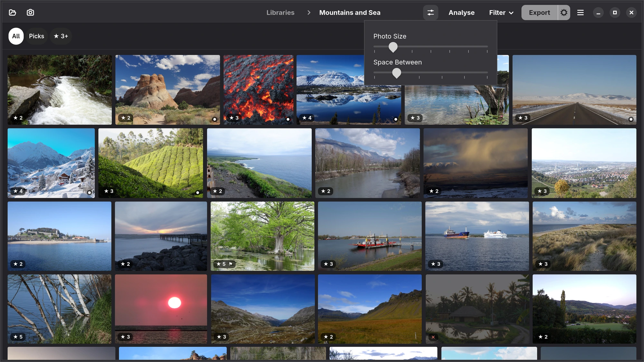Viewport: 644px width, 362px height.
Task: Click the breadcrumb chevron after Libraries
Action: [309, 13]
